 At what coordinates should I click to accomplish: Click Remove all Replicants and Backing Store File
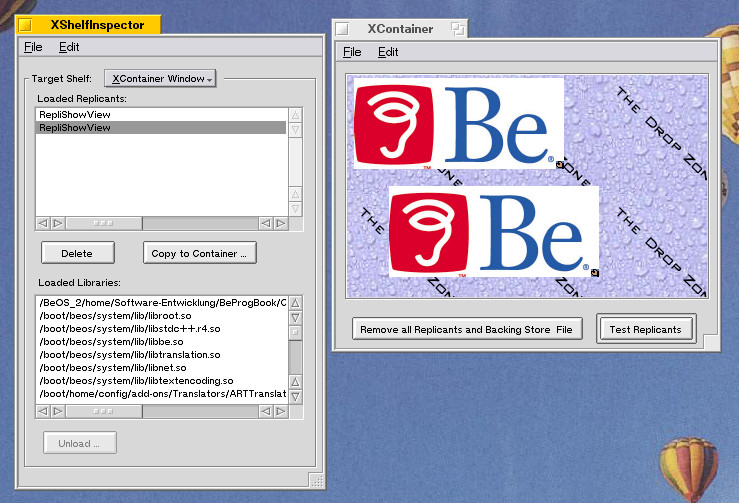click(x=467, y=329)
